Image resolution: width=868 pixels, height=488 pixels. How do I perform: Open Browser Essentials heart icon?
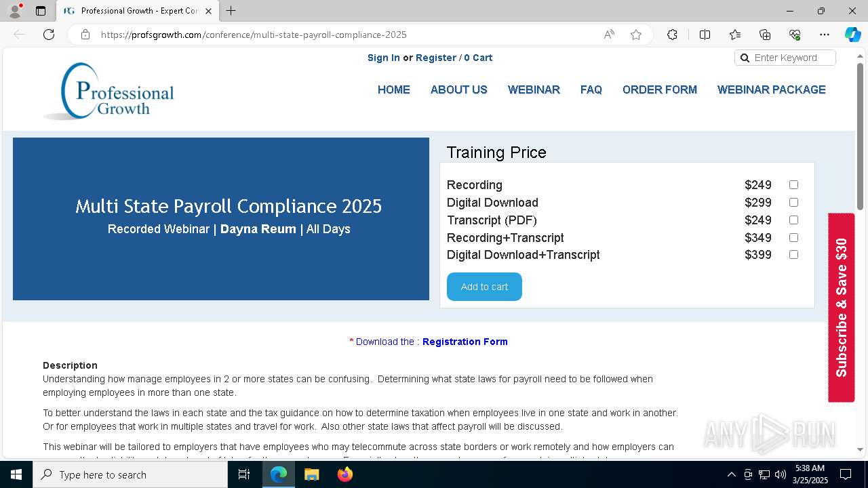(795, 35)
